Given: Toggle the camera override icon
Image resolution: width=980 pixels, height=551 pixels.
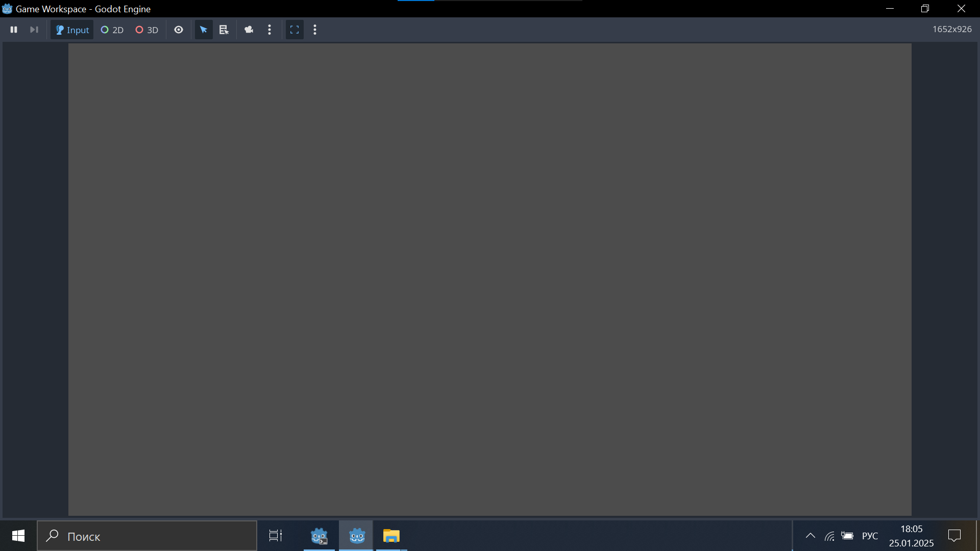Looking at the screenshot, I should coord(249,30).
